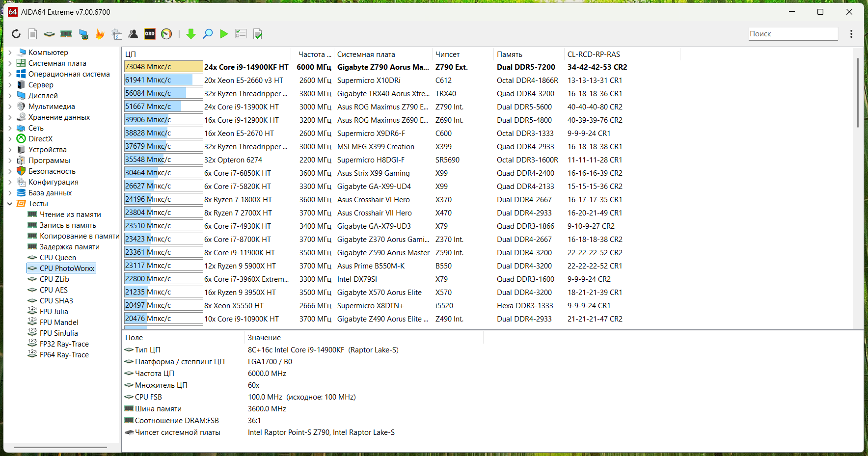The image size is (868, 456).
Task: Click the sidebar horizontal scrollbar
Action: pos(60,447)
